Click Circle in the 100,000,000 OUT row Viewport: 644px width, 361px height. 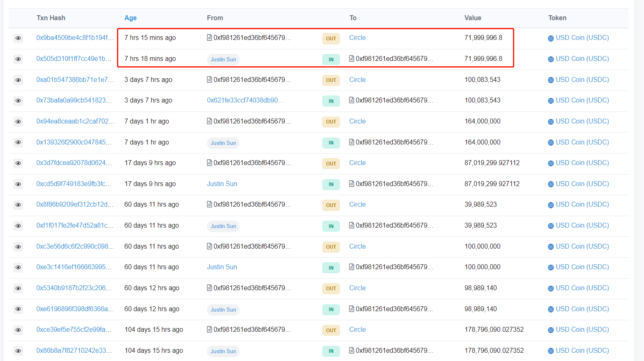(x=357, y=246)
